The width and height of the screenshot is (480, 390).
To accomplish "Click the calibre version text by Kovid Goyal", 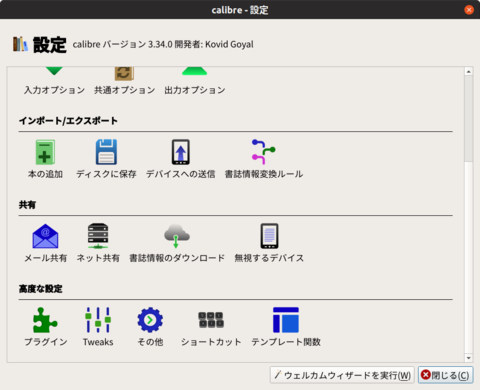I will coord(163,44).
